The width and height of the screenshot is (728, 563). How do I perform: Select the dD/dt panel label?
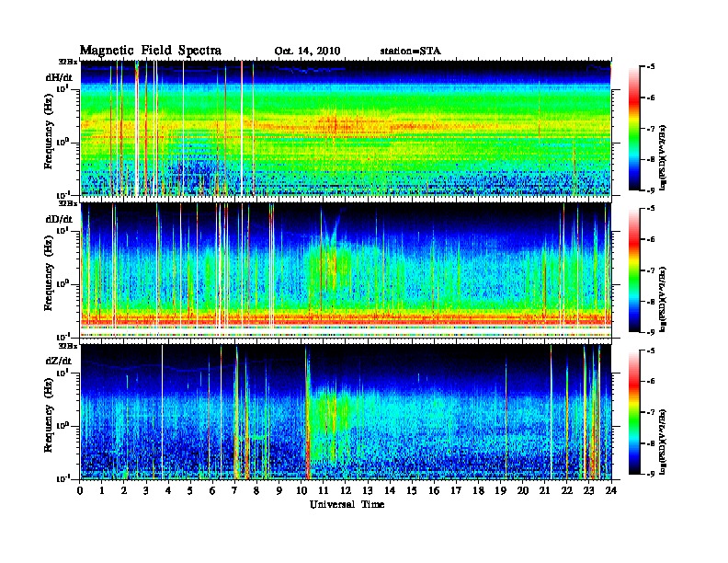[x=59, y=219]
